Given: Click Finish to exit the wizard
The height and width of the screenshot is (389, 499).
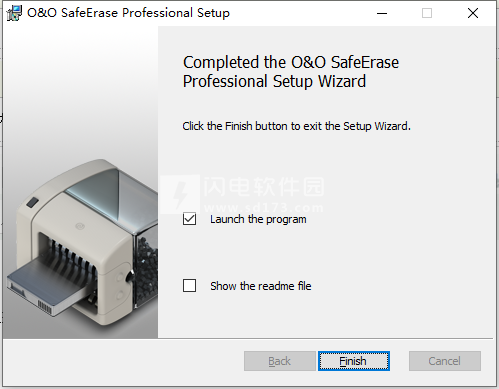Looking at the screenshot, I should pos(354,361).
